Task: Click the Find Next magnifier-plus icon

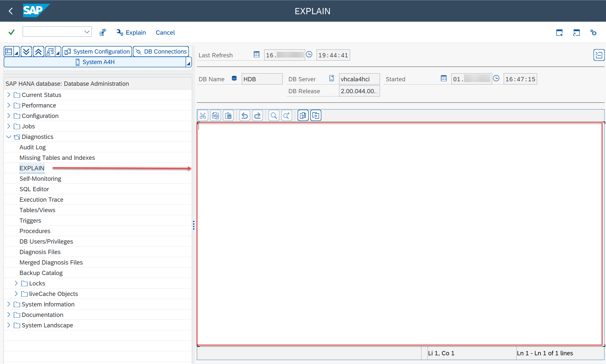Action: [x=286, y=116]
